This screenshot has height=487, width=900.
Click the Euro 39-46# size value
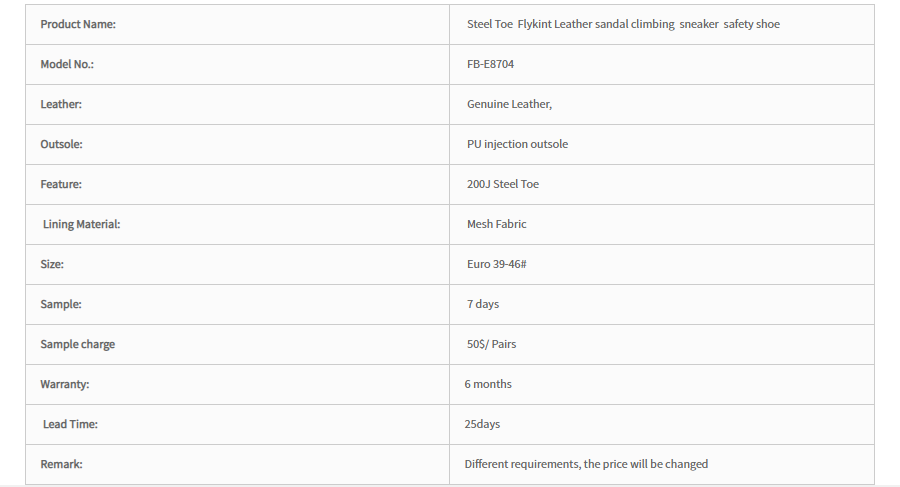point(496,264)
